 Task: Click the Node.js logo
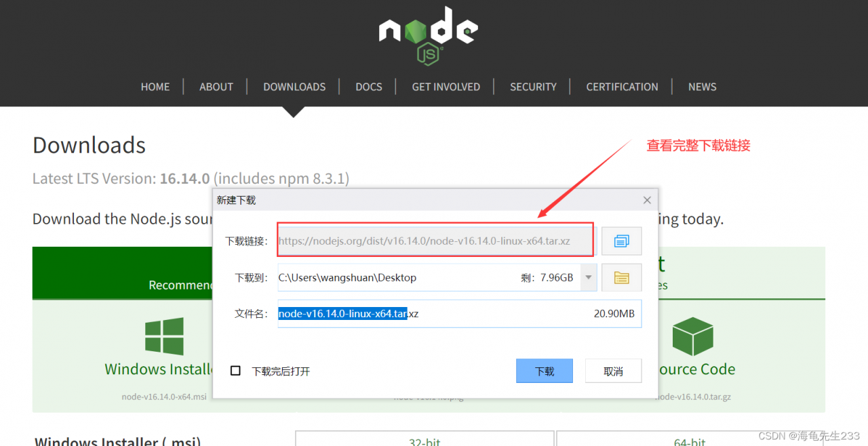[x=429, y=36]
